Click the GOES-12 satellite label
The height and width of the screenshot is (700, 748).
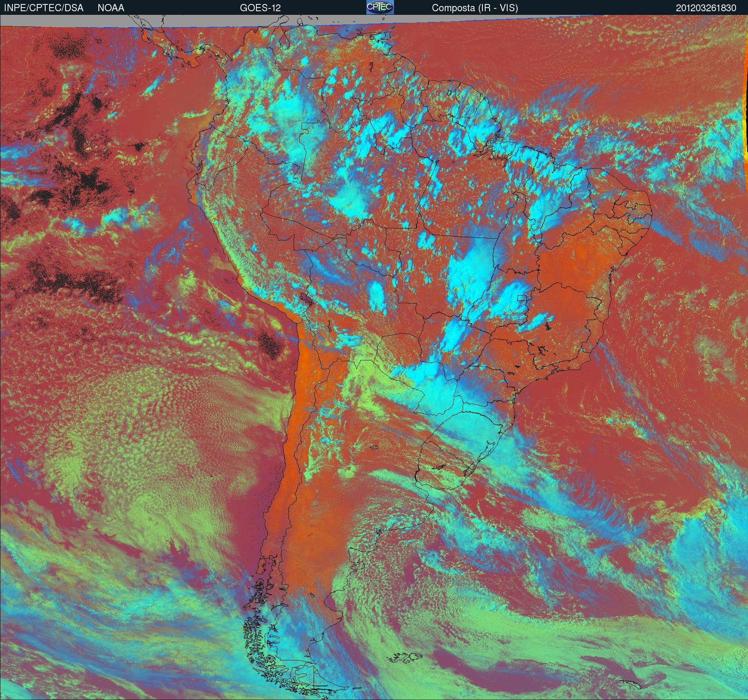click(260, 8)
